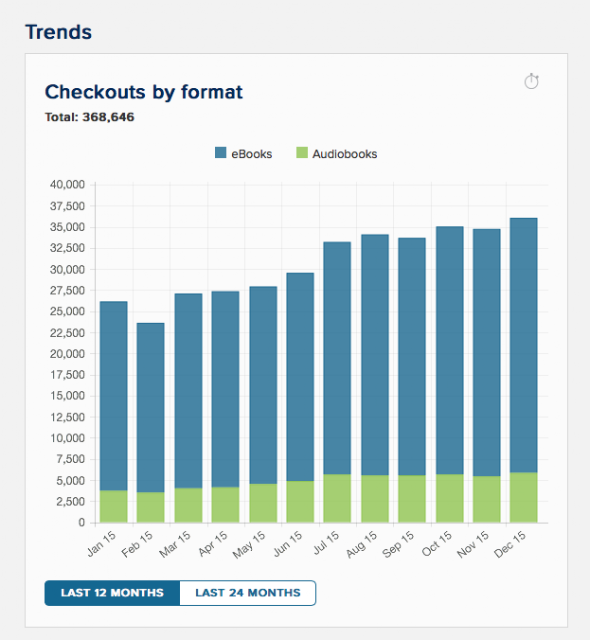
Task: Click the 40,000 y-axis label
Action: tap(67, 184)
